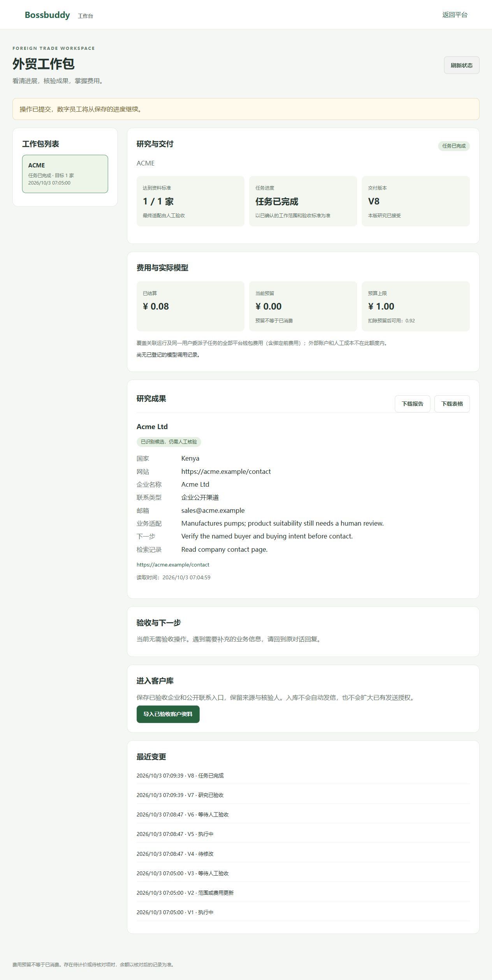The width and height of the screenshot is (492, 980).
Task: Click the 研究成果 section heading
Action: click(151, 399)
